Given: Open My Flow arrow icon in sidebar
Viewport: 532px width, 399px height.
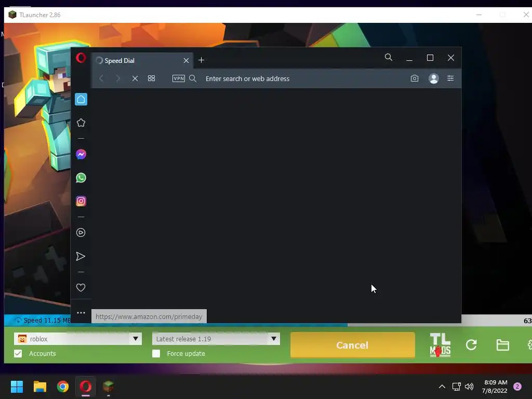Looking at the screenshot, I should tap(81, 257).
